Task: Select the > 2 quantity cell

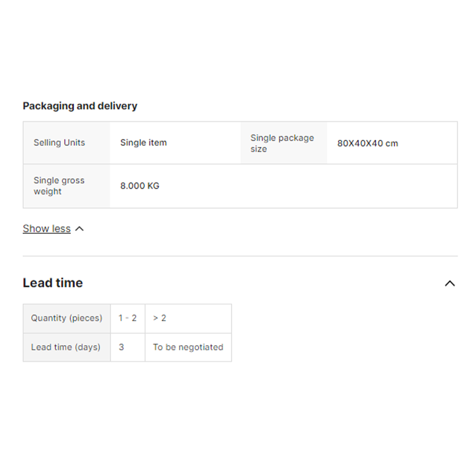Action: coord(159,318)
